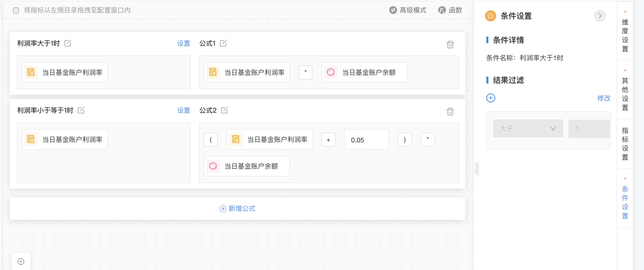Click the 0.05 value field in 公式2
This screenshot has height=270, width=644.
pyautogui.click(x=367, y=140)
